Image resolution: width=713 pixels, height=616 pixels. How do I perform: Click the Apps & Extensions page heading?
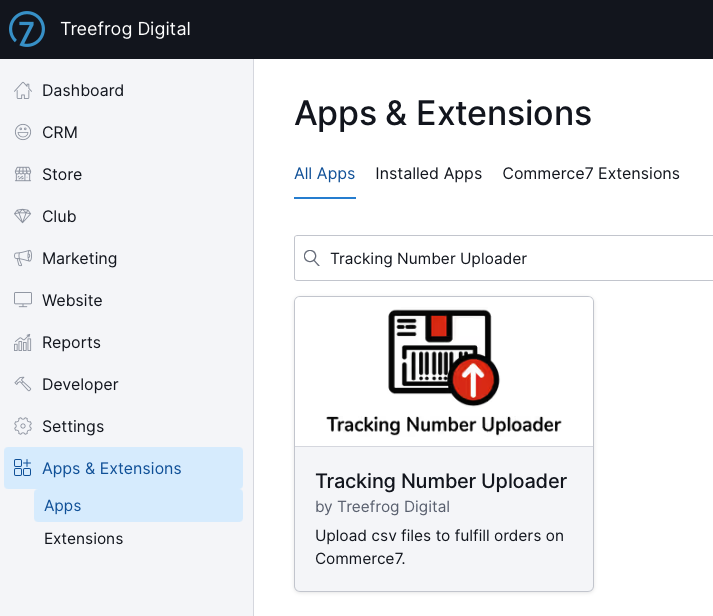(x=443, y=113)
